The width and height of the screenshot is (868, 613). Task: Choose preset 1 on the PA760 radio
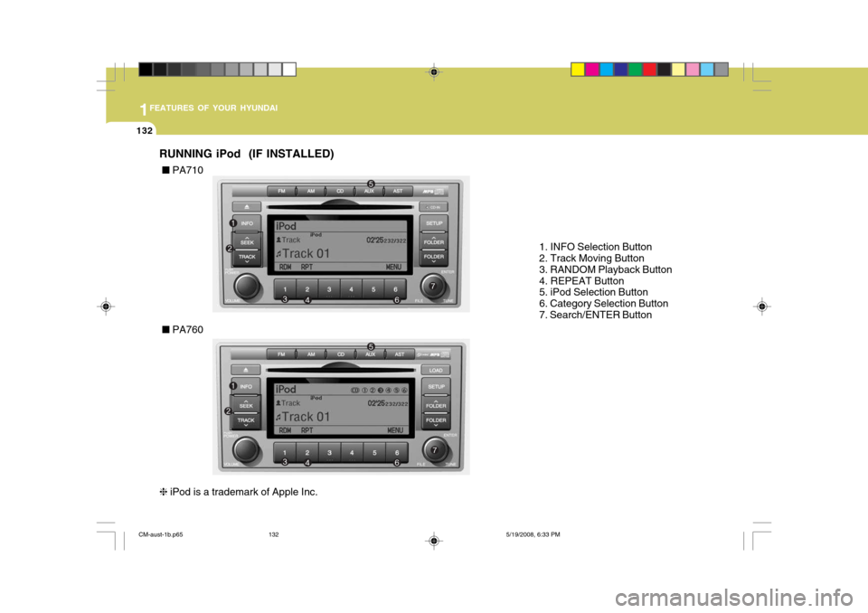click(285, 453)
